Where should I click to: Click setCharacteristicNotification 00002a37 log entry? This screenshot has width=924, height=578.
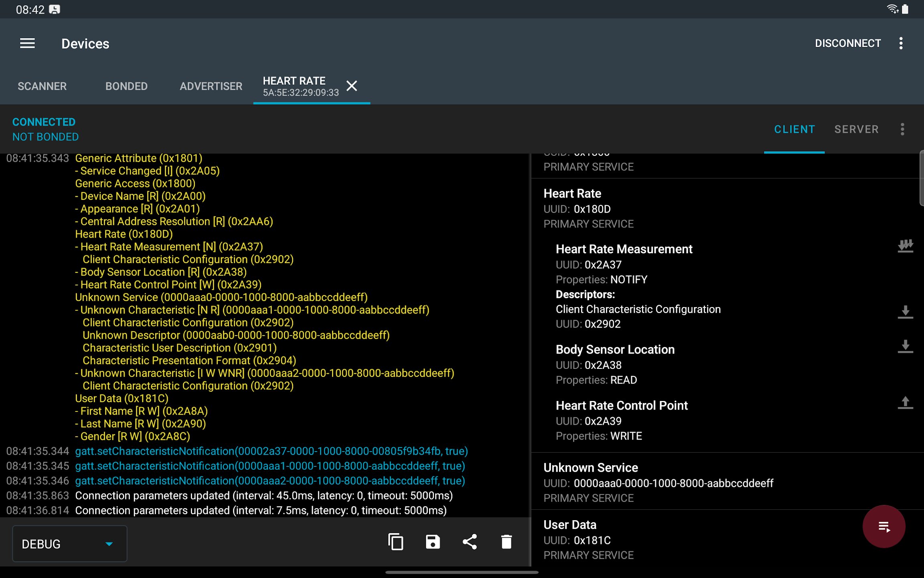(272, 451)
